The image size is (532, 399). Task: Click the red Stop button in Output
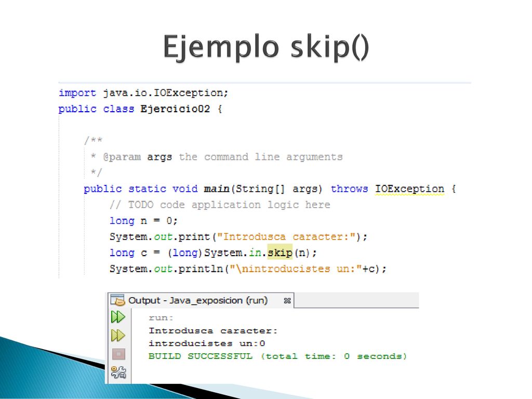click(x=118, y=354)
